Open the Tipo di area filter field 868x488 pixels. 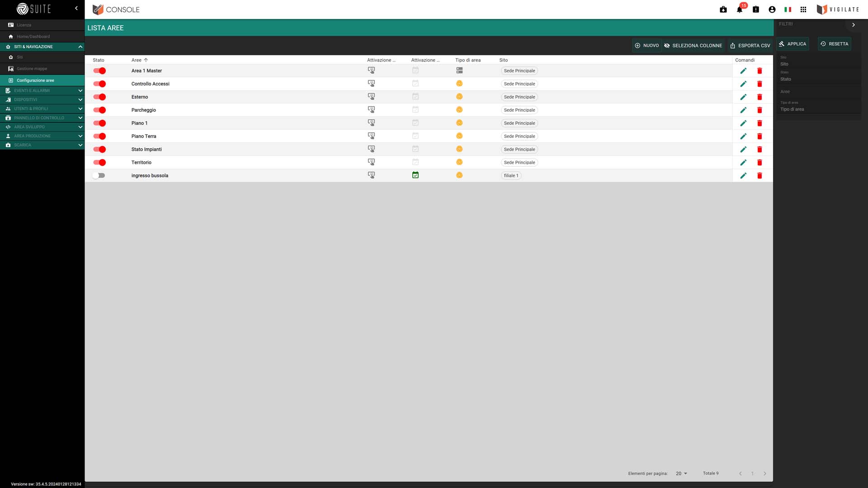(819, 107)
